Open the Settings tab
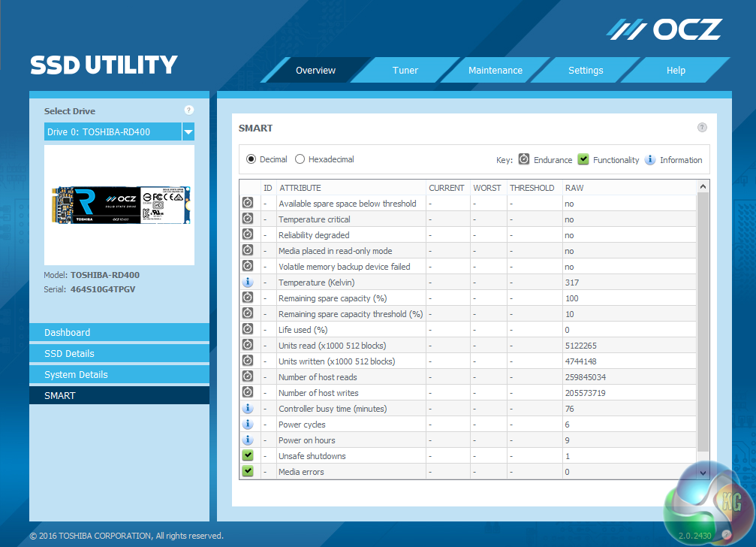 click(586, 71)
